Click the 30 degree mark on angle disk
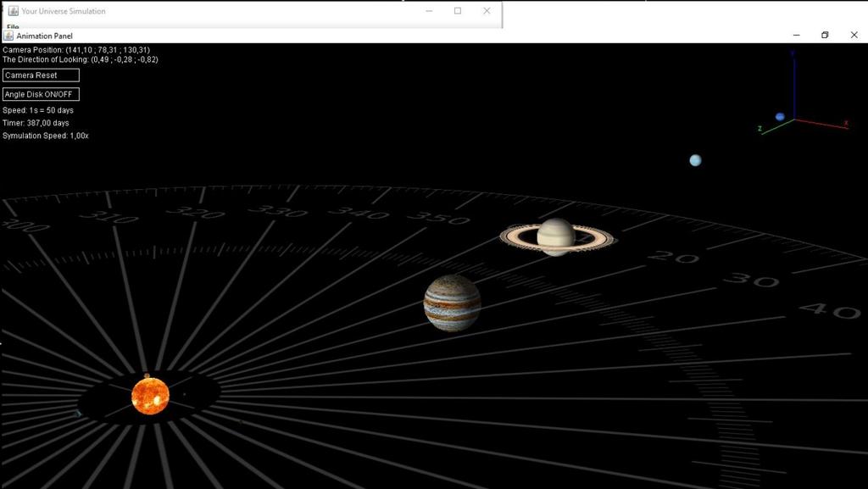The image size is (868, 489). click(751, 280)
